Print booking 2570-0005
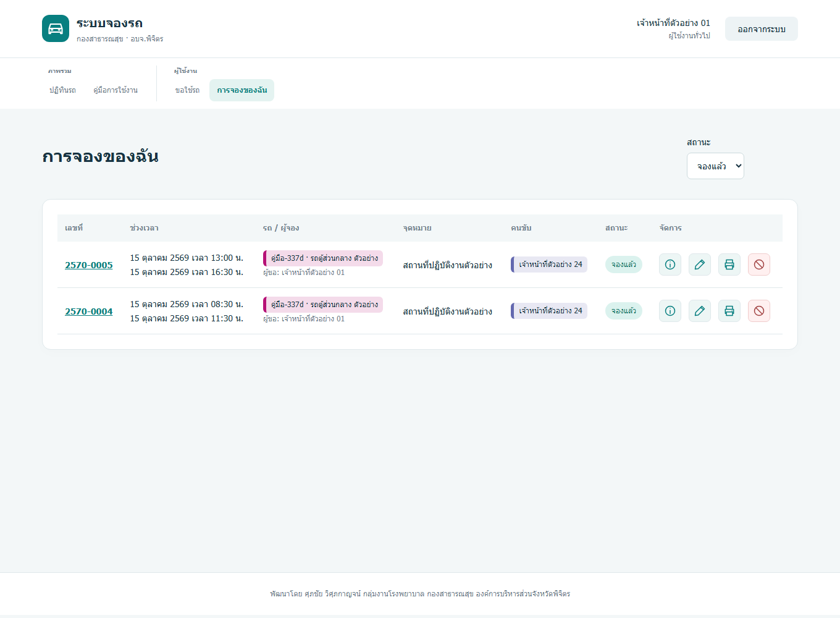The height and width of the screenshot is (618, 840). coord(729,265)
